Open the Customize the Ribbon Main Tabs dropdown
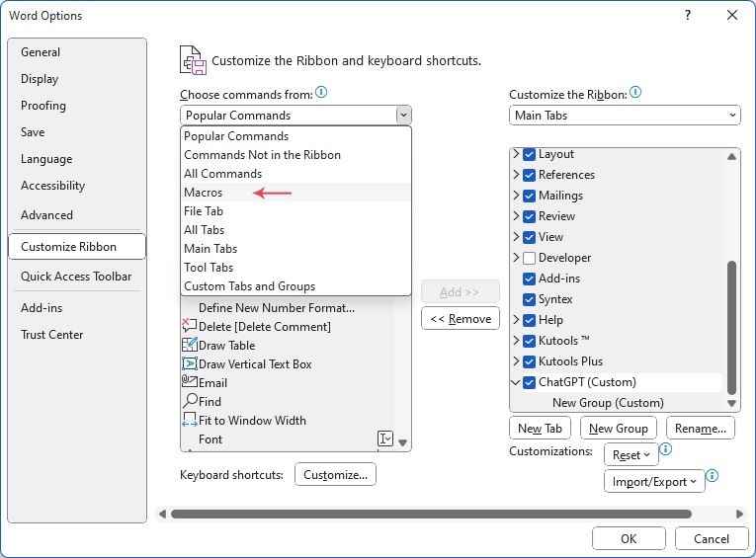Screen dimensions: 756x558 (x=625, y=116)
